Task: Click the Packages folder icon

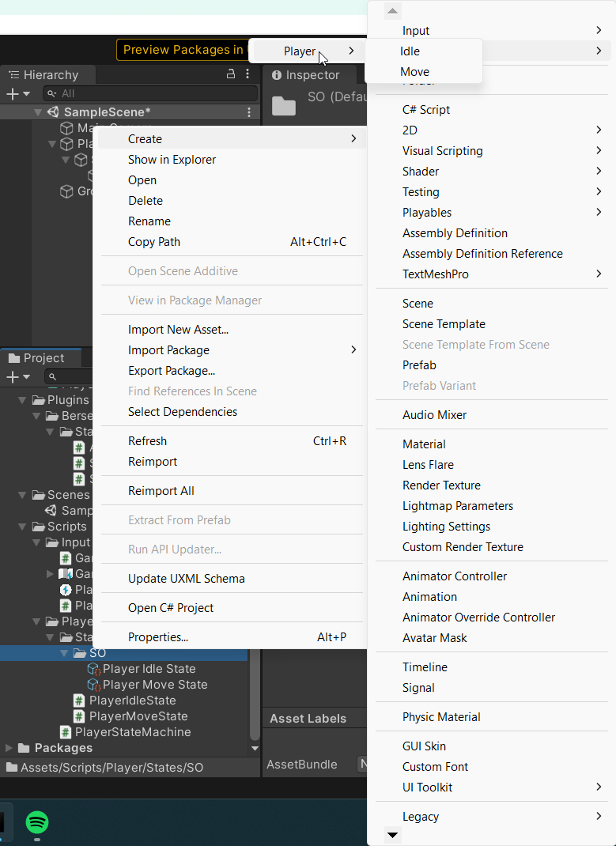Action: (24, 748)
